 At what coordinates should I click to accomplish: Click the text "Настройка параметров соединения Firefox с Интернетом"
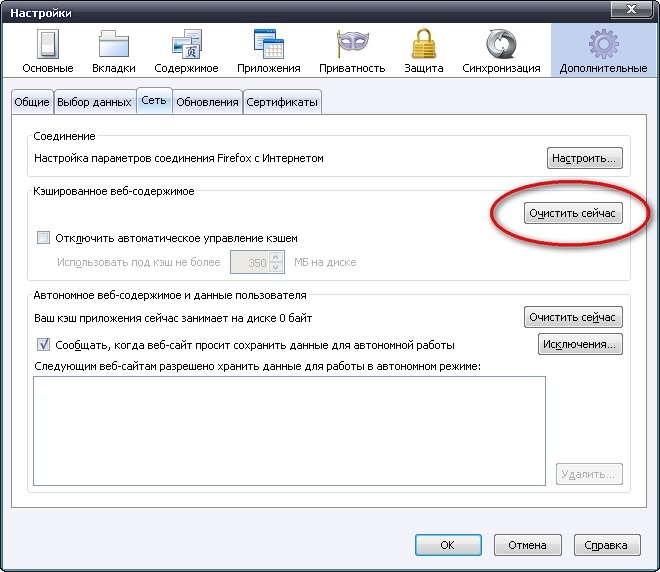pos(178,158)
